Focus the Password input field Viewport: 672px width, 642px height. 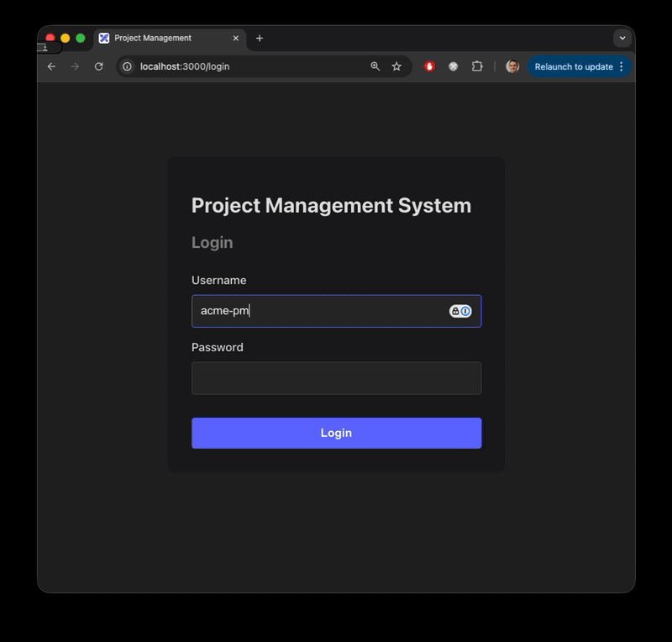point(336,378)
